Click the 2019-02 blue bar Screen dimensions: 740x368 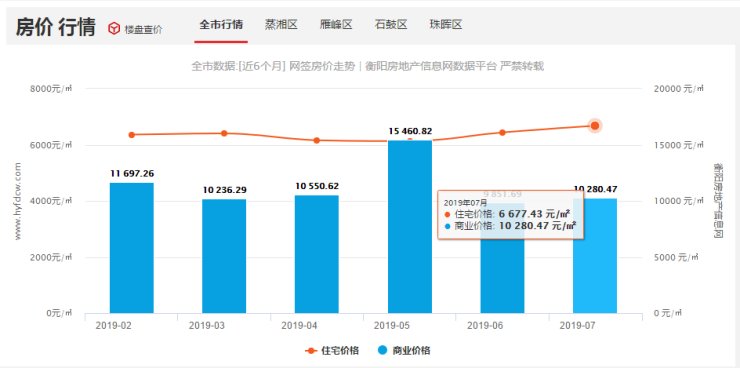(132, 248)
